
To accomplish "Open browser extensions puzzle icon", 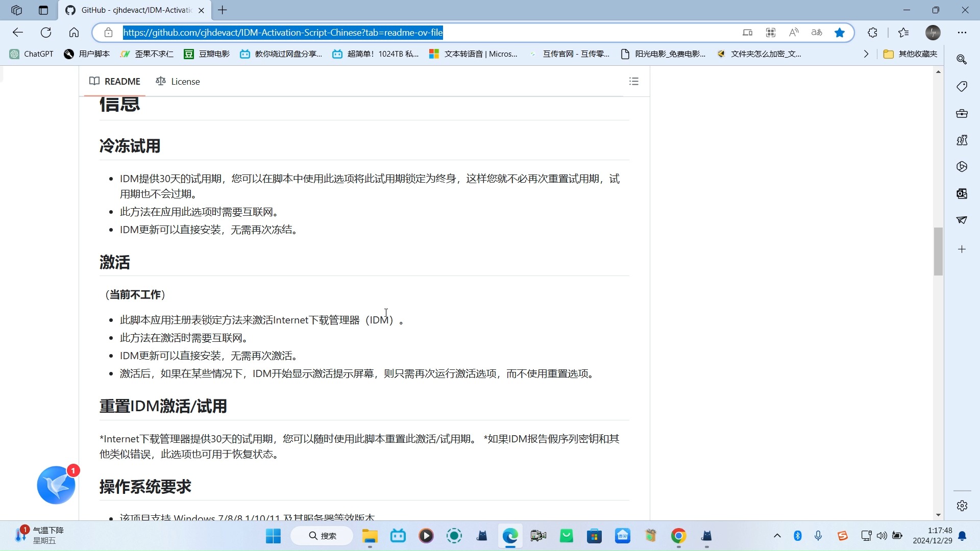I will [x=873, y=33].
